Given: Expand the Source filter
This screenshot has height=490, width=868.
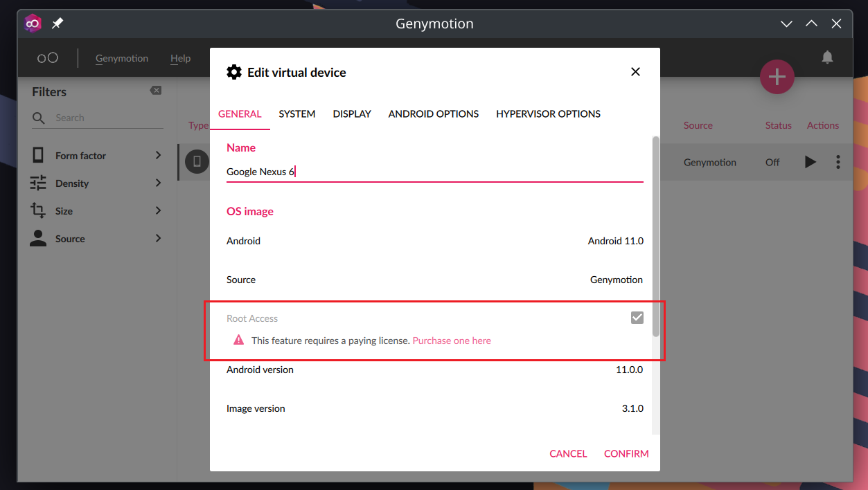Looking at the screenshot, I should [158, 238].
